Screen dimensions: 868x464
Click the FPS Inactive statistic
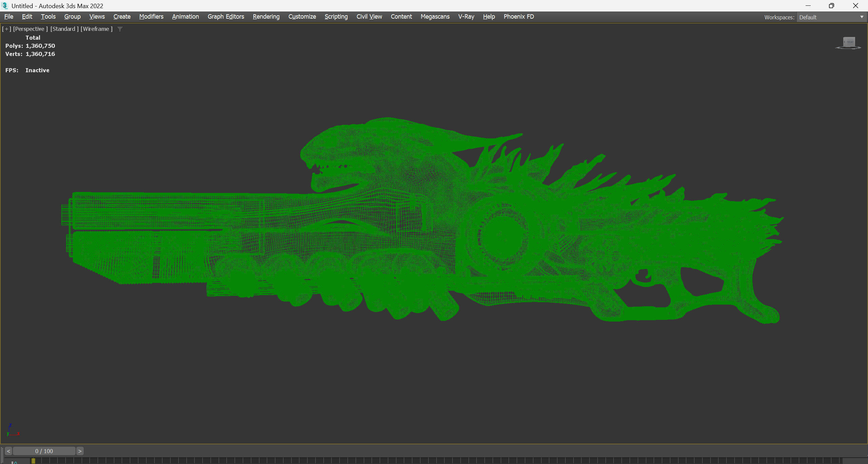coord(27,70)
